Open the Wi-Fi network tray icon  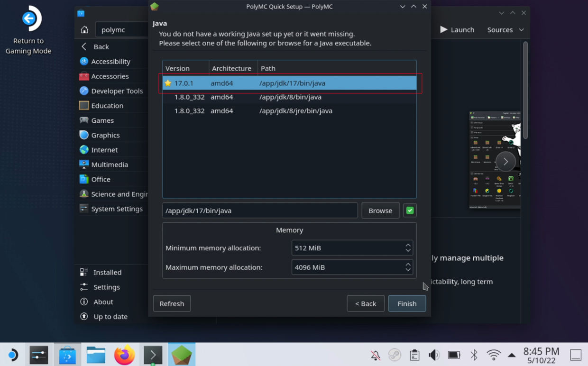click(x=494, y=355)
